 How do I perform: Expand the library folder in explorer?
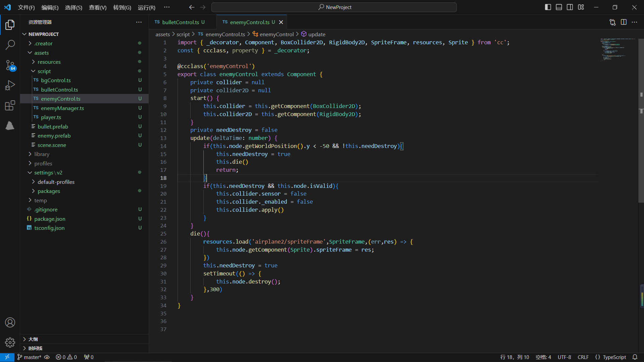(42, 154)
